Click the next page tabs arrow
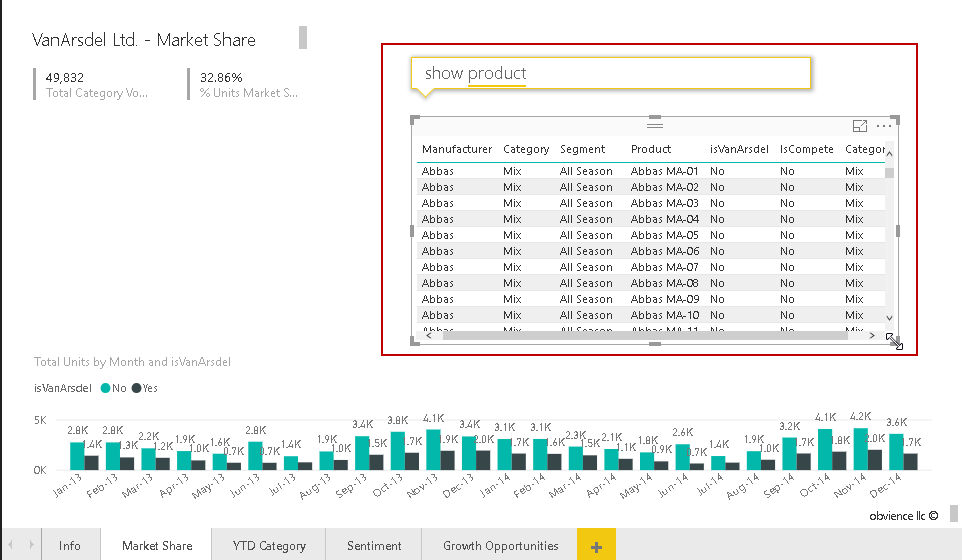This screenshot has height=560, width=962. pyautogui.click(x=30, y=546)
